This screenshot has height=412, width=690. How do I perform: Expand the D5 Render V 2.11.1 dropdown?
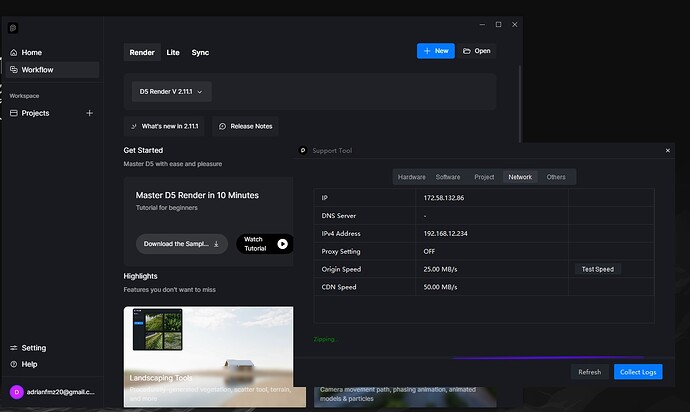point(171,92)
